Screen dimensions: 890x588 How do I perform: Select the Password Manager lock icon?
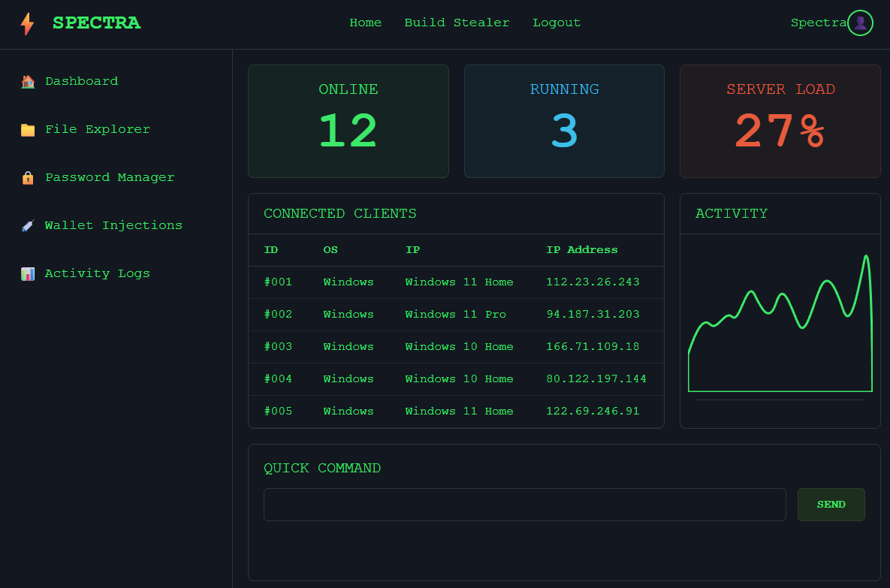[x=28, y=178]
